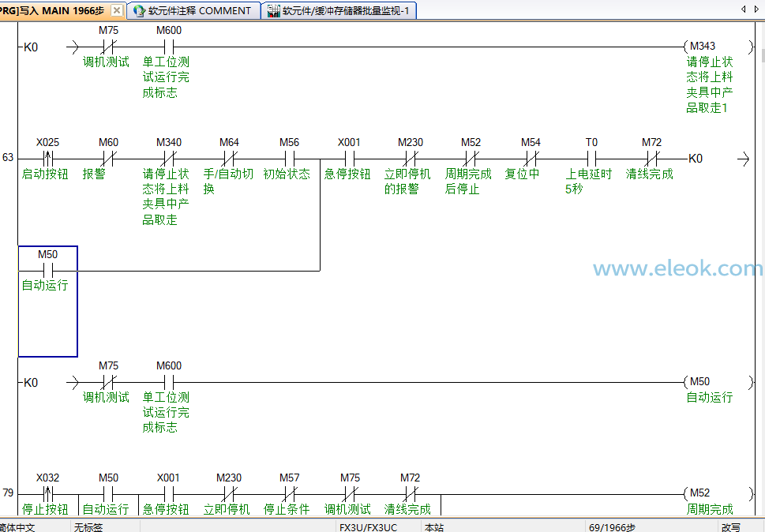Select the M56 初始状态 contact
Viewport: 765px width, 532px height.
tap(289, 159)
